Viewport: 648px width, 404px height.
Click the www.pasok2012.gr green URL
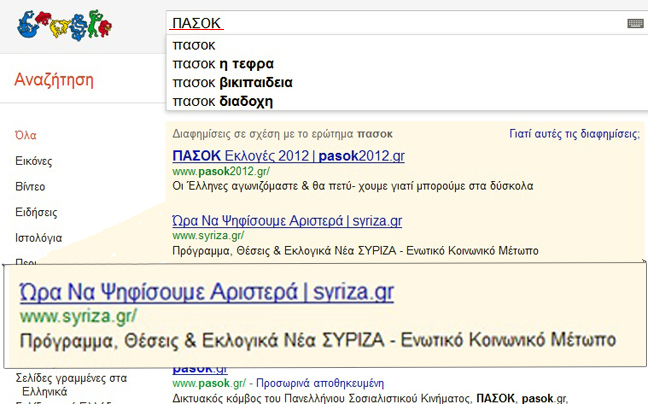coord(218,172)
